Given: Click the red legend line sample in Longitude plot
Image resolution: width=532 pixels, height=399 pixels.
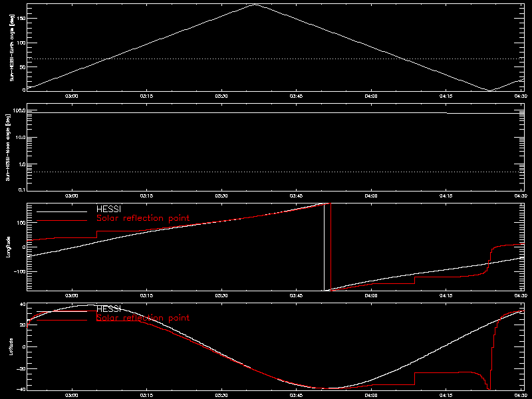Looking at the screenshot, I should pyautogui.click(x=62, y=221).
